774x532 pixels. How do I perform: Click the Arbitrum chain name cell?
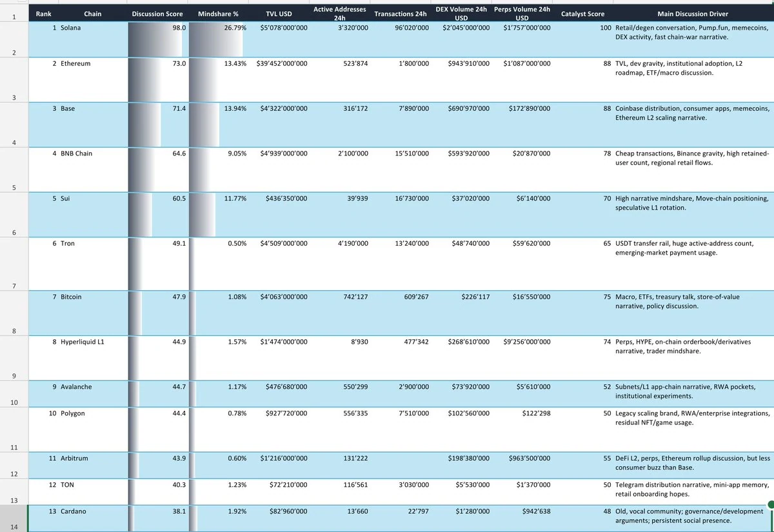pyautogui.click(x=93, y=465)
